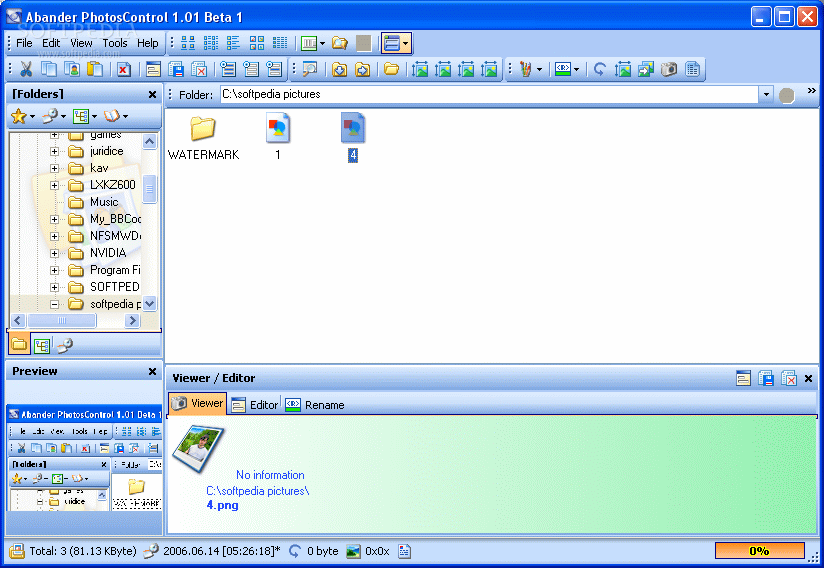
Task: Close the Preview panel
Action: coord(152,371)
